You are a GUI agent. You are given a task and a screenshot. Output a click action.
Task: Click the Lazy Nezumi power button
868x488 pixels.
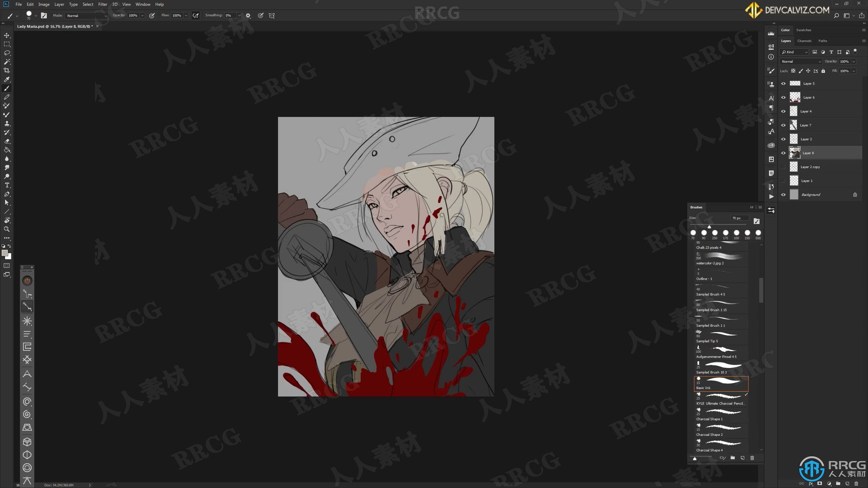(x=27, y=281)
